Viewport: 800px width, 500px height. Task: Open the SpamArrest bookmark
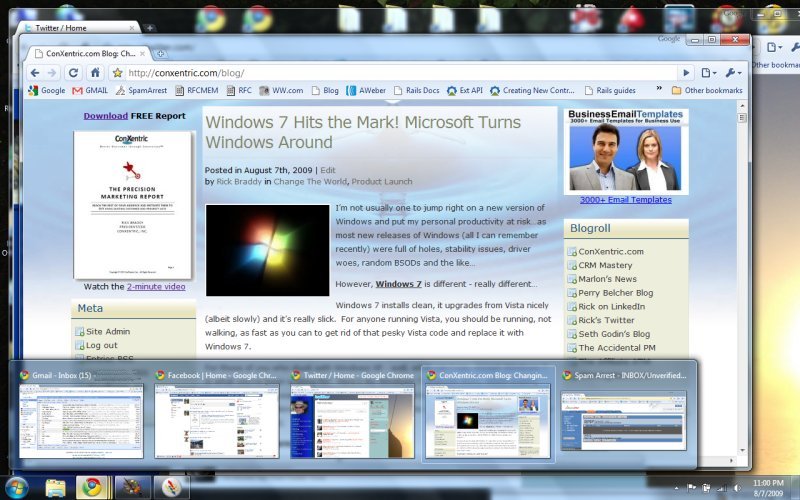coord(141,90)
